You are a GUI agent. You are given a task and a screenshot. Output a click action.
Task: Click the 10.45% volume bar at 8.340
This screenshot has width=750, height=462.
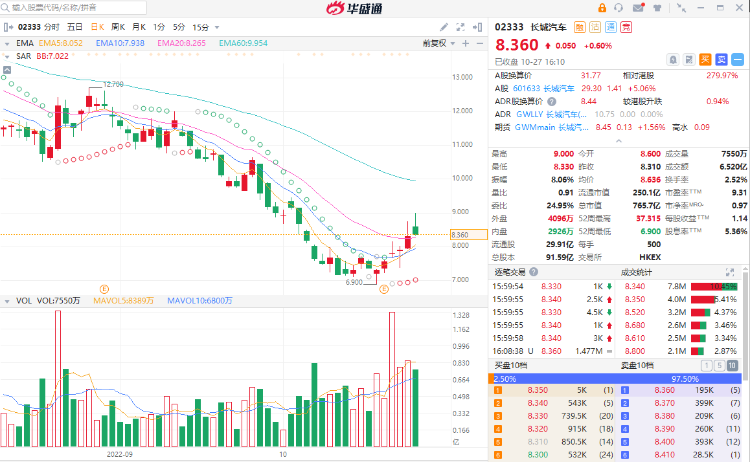[x=714, y=286]
